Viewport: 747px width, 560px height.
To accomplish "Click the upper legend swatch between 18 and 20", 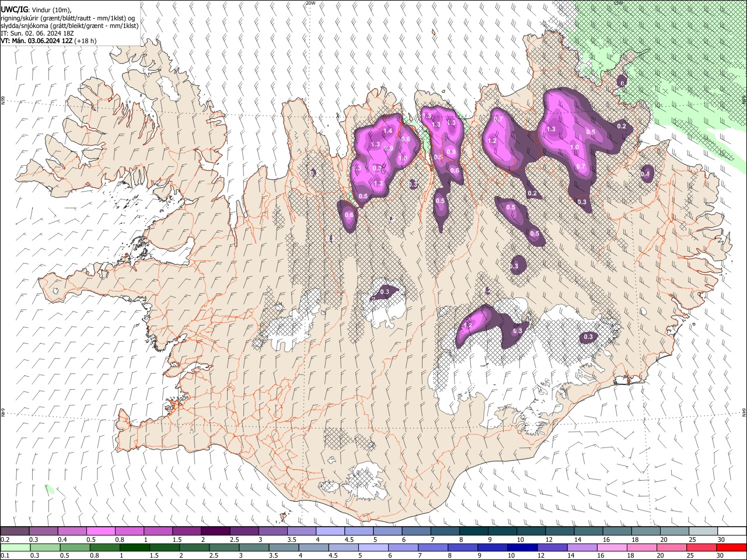I will click(x=645, y=531).
